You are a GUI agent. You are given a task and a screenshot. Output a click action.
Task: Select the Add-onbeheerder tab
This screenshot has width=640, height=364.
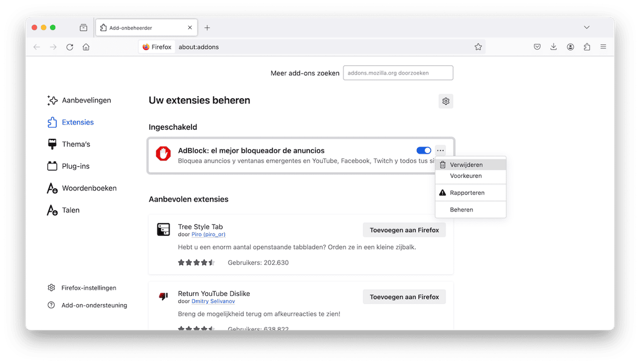146,27
